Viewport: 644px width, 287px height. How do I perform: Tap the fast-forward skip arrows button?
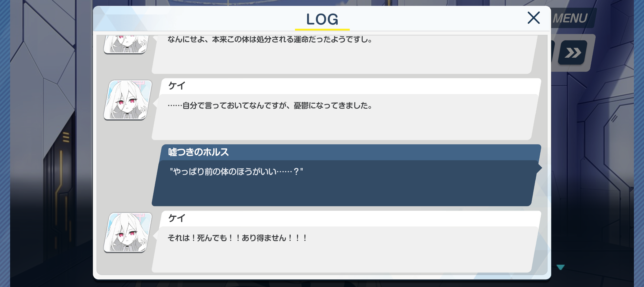click(573, 53)
